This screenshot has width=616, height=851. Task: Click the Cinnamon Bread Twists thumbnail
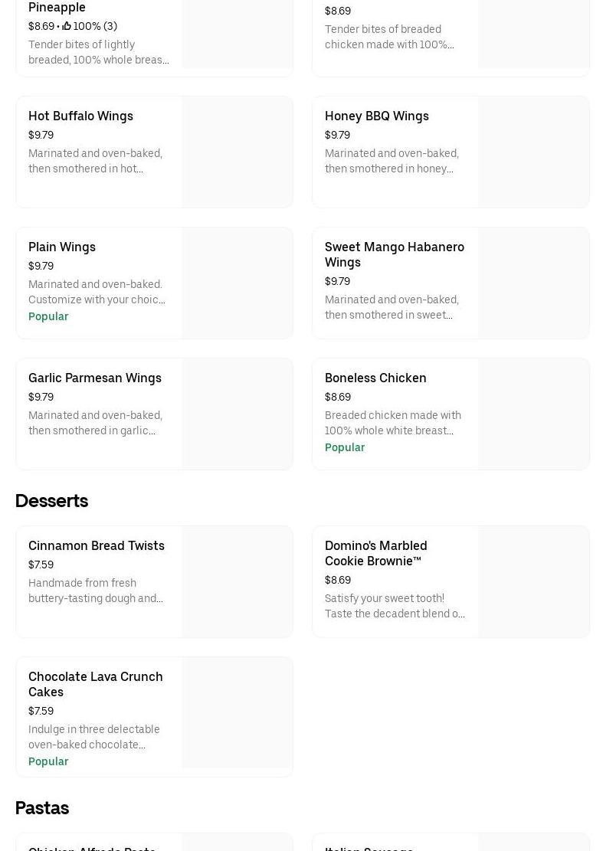coord(237,581)
